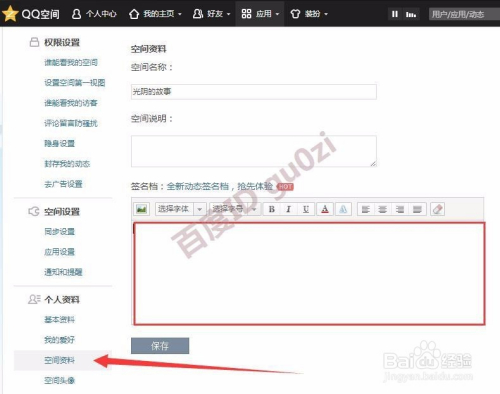Open 基本资料
The image size is (500, 394).
(59, 319)
